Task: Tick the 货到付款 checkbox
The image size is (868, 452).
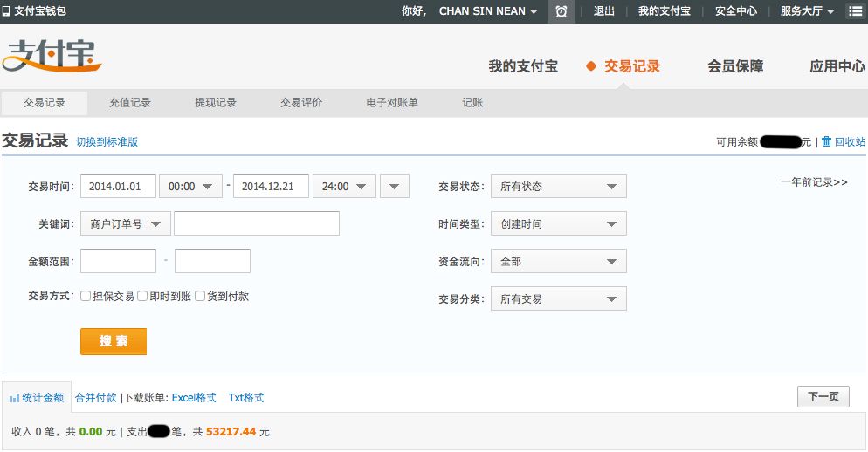Action: coord(200,296)
